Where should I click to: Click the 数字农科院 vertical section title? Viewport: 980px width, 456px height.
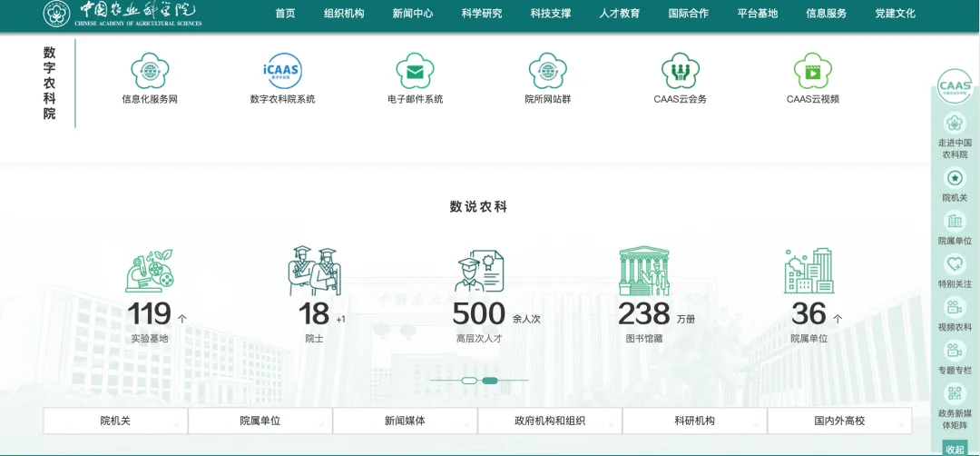tap(49, 83)
